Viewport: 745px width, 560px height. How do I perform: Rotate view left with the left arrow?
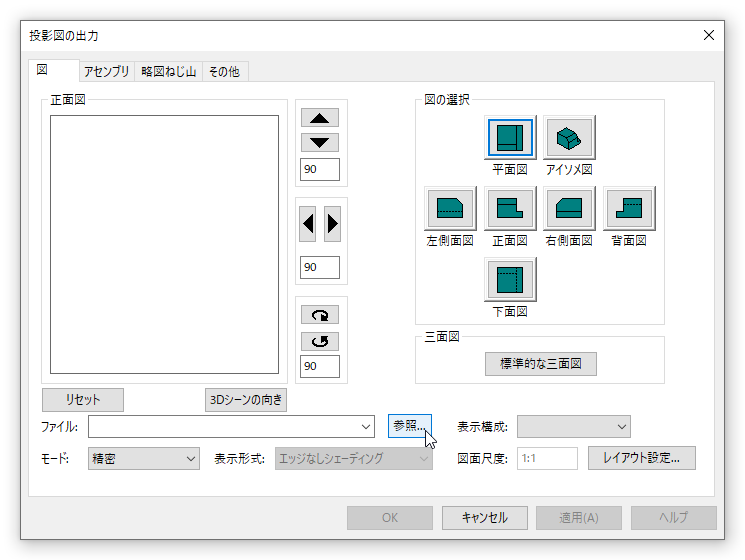tap(308, 224)
